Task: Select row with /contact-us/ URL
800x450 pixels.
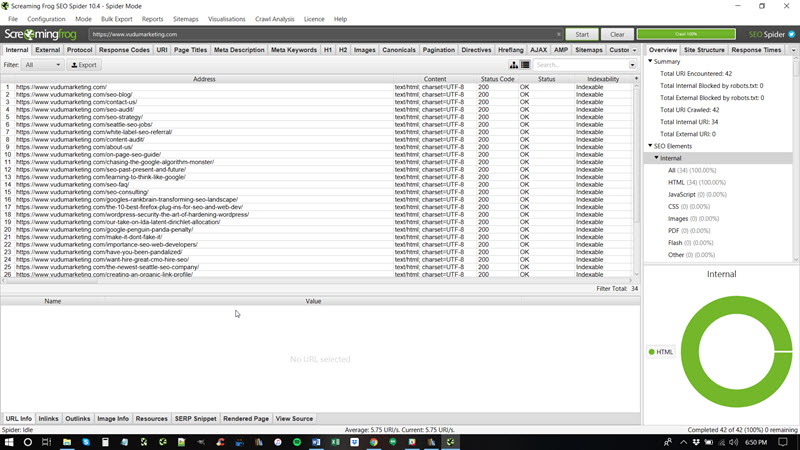Action: (x=316, y=102)
